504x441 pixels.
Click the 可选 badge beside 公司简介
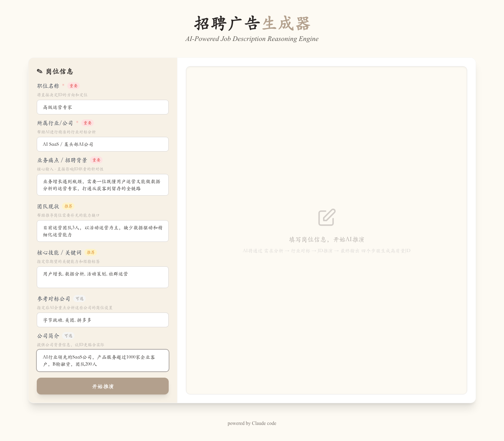(x=68, y=336)
